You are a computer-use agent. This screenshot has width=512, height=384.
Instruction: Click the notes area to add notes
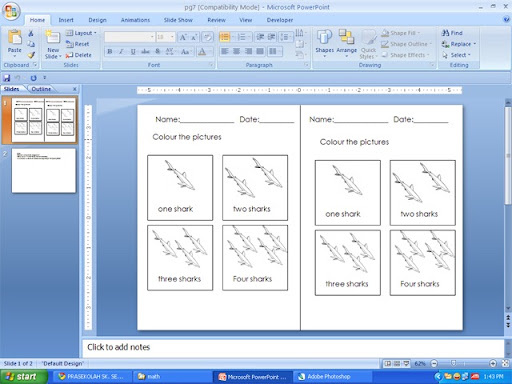(x=293, y=348)
